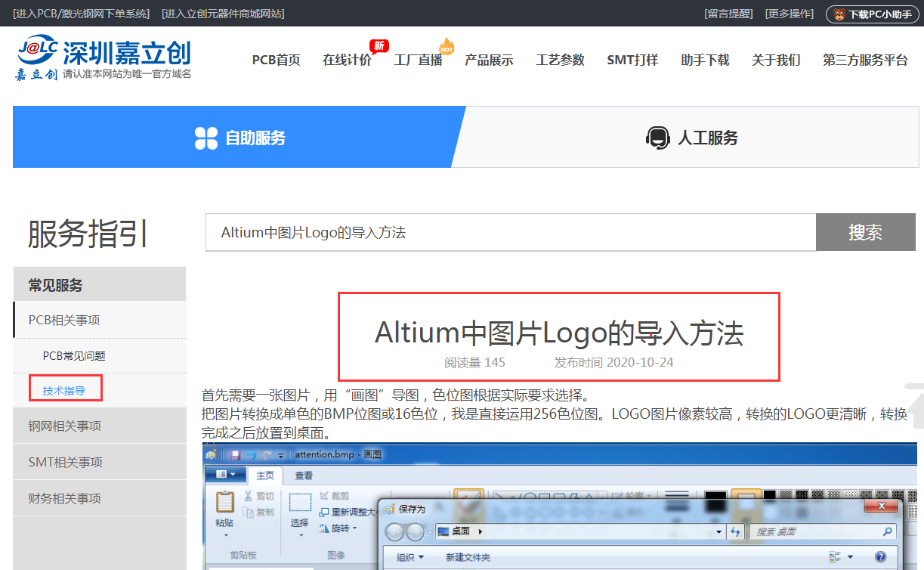Click the 桌面 address bar in 保存为 dialog
This screenshot has height=570, width=924.
click(579, 531)
